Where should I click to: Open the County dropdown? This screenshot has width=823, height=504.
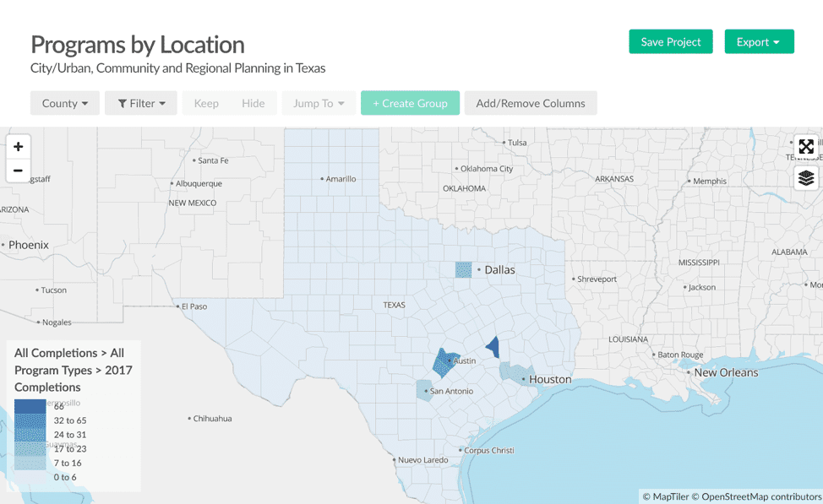tap(65, 103)
